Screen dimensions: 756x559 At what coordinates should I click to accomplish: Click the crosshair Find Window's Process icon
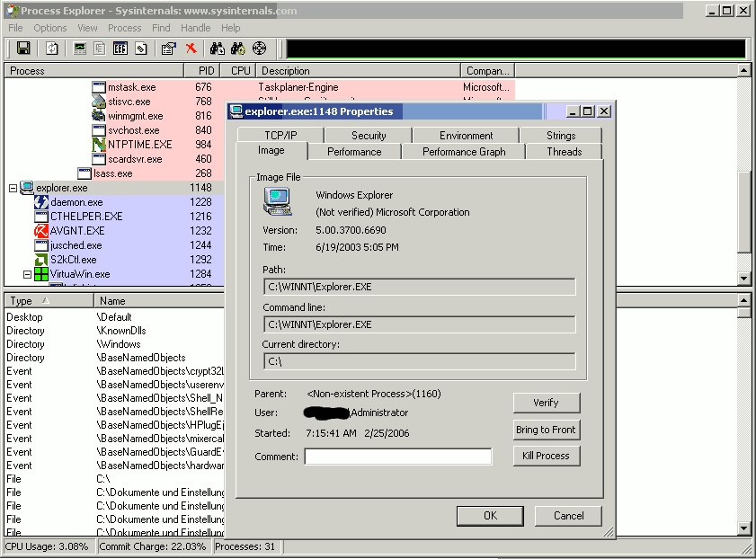tap(260, 49)
